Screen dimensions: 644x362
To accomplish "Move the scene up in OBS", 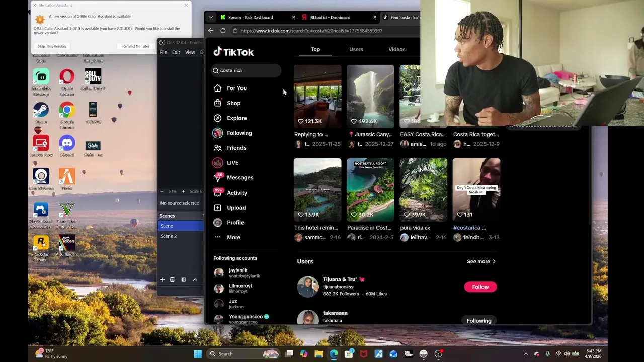I will [x=195, y=280].
